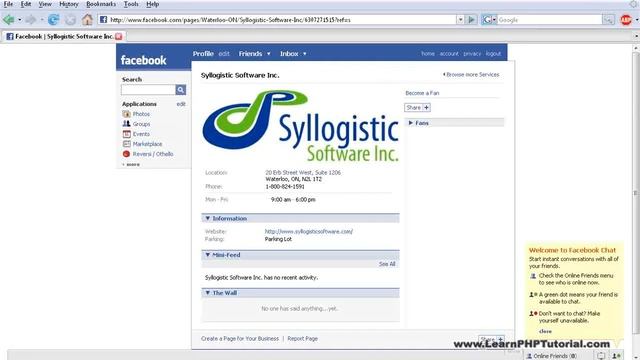
Task: Open the account link in the header
Action: tap(449, 53)
